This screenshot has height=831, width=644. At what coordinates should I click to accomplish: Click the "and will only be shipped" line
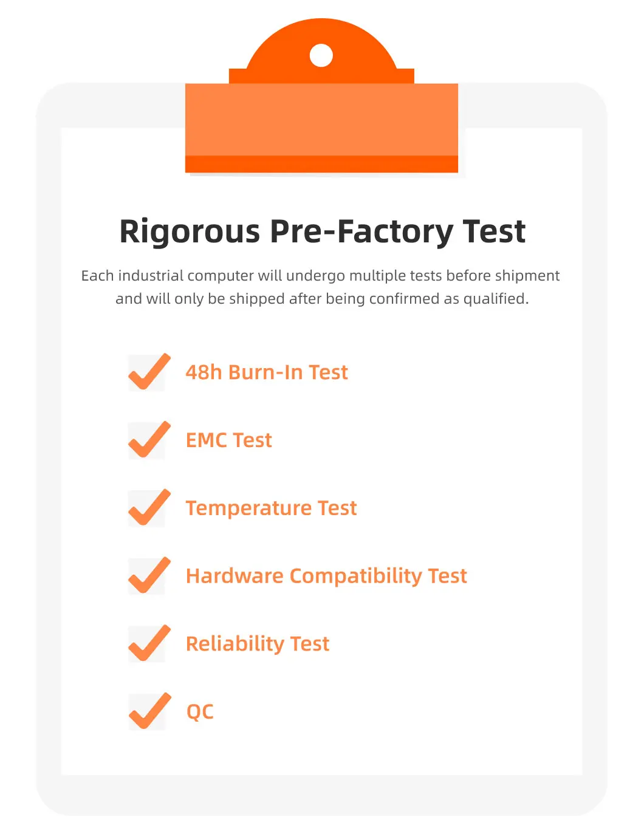click(x=322, y=299)
